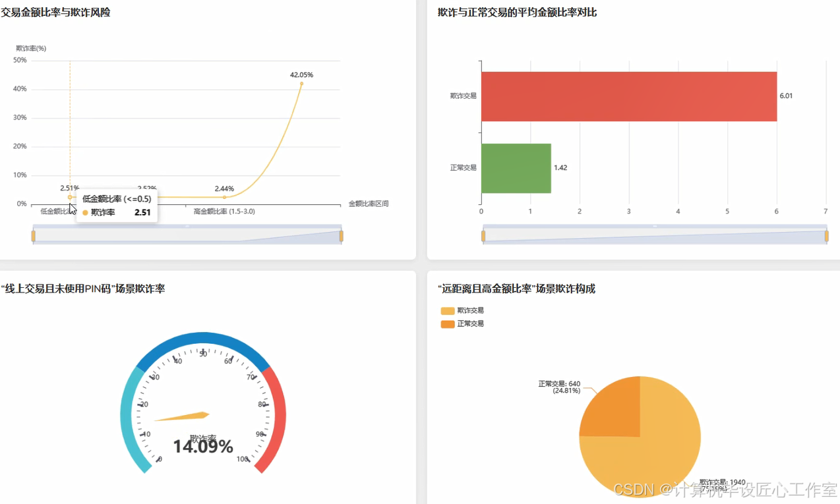Click the “远距离且高金额比率”场景欺诈构成 title

point(516,289)
